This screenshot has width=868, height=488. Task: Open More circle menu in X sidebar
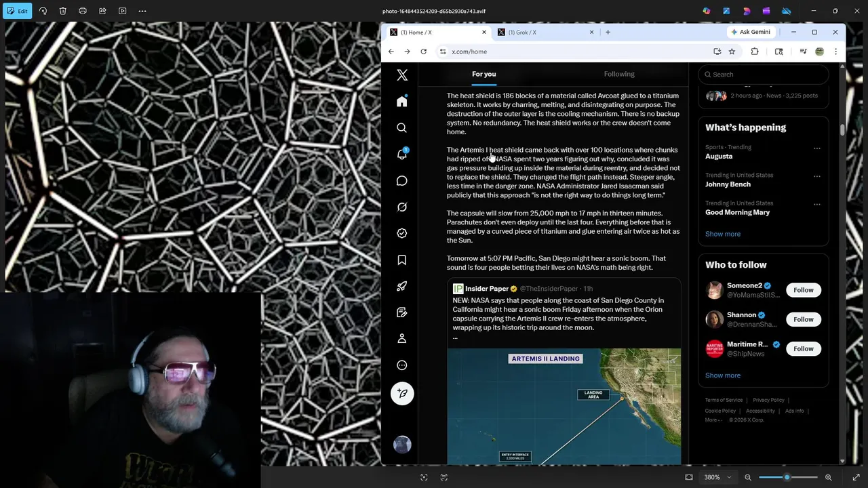[402, 365]
